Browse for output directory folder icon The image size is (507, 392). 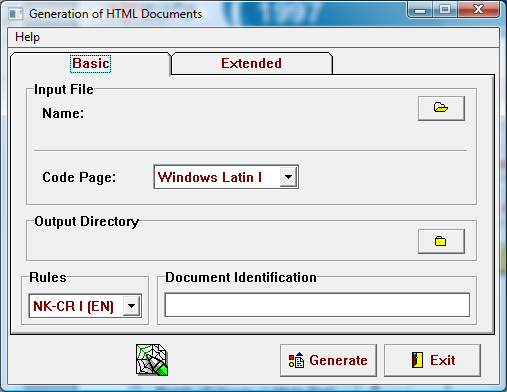point(441,241)
